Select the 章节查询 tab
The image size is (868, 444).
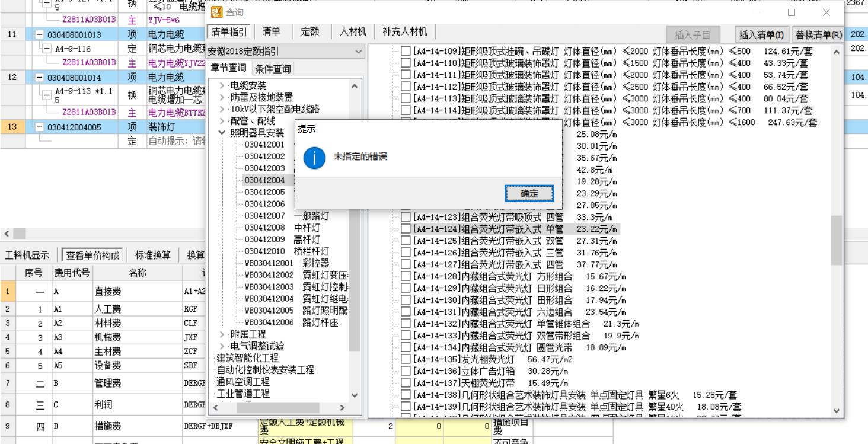[x=229, y=68]
